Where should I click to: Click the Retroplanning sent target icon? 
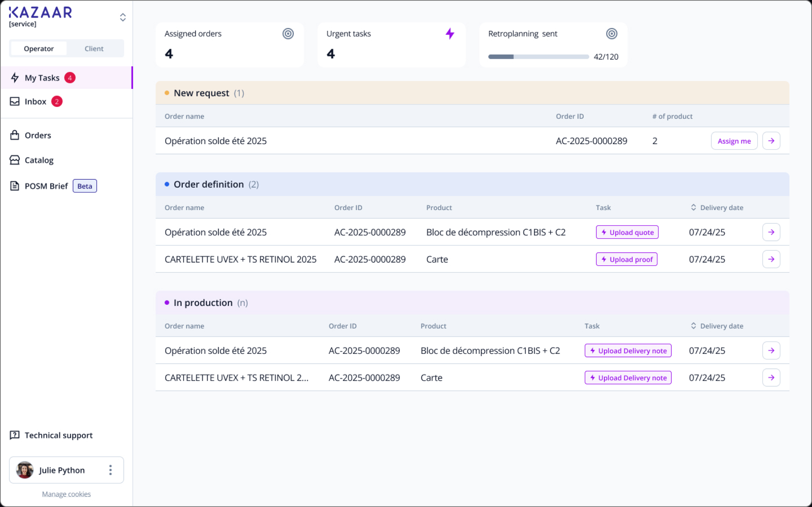[611, 34]
